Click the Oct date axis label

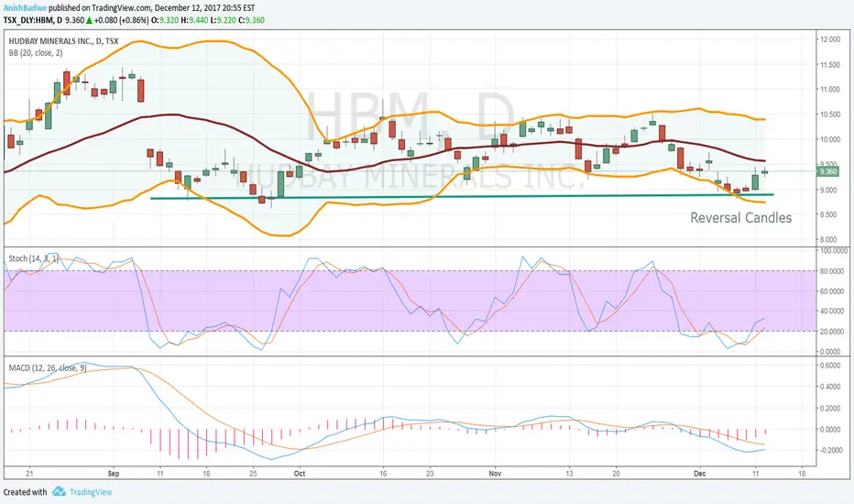pyautogui.click(x=299, y=474)
